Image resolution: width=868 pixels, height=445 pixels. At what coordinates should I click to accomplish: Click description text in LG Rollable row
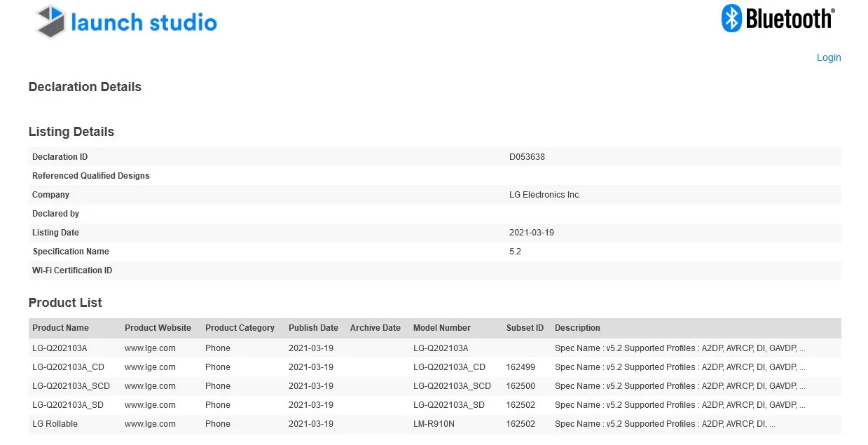pyautogui.click(x=664, y=424)
